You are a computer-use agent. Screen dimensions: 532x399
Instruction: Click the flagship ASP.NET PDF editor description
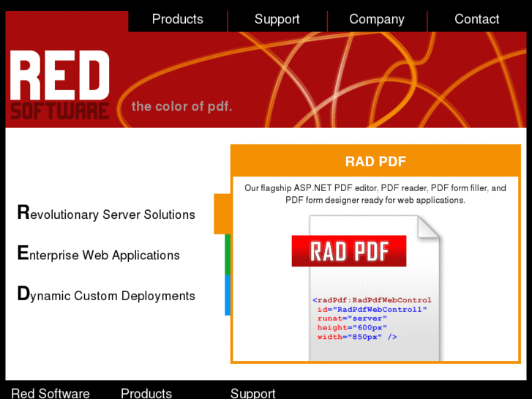coord(375,194)
